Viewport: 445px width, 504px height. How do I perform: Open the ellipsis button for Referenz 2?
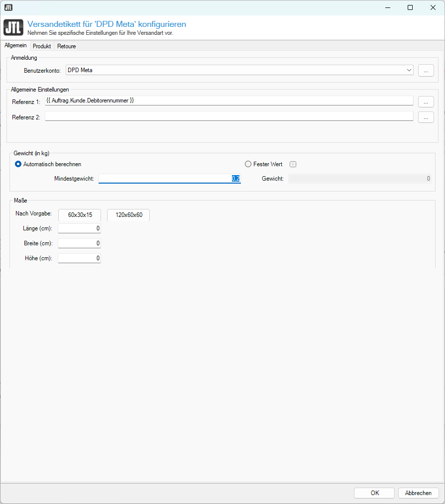pos(426,117)
